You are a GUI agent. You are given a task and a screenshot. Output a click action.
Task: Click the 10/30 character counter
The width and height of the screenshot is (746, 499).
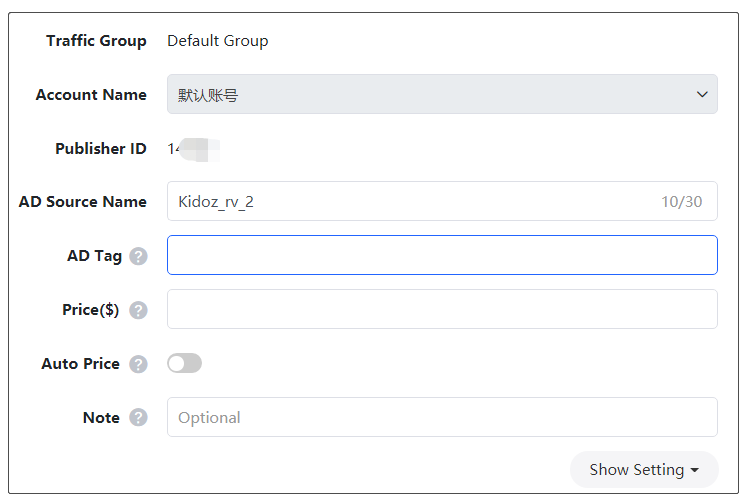[681, 202]
